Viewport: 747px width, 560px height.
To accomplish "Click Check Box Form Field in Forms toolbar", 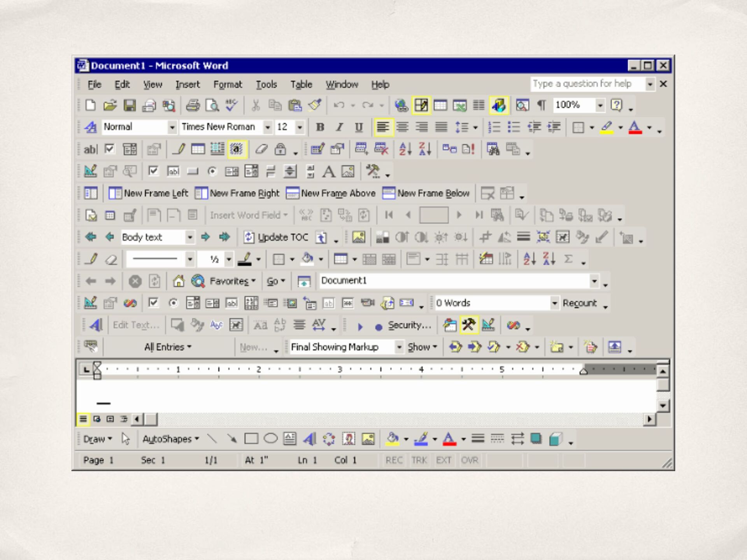I will tap(110, 149).
